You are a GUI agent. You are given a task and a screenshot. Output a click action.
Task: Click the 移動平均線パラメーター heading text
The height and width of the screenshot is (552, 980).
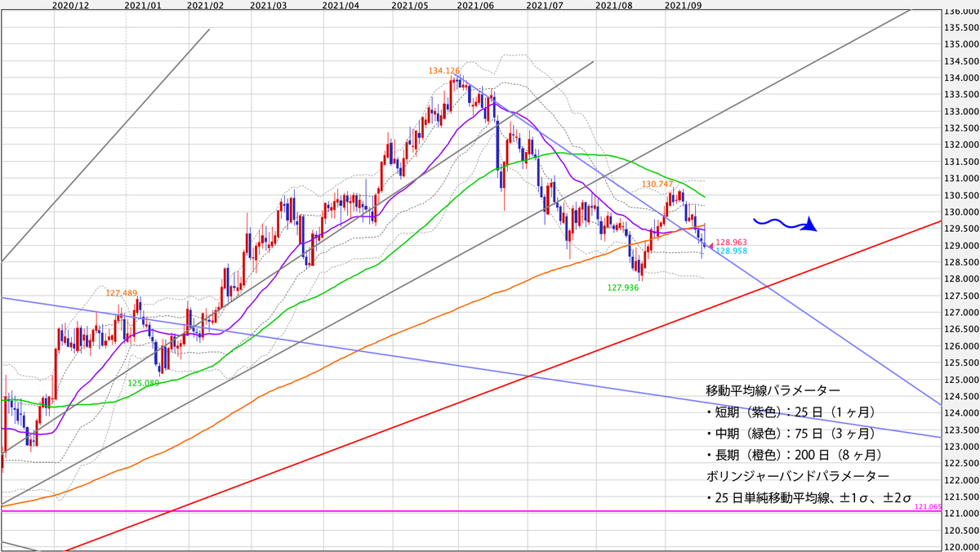772,390
